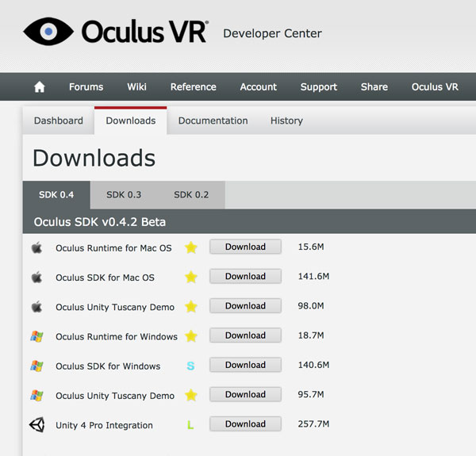Open the Oculus VR menu item
Screen dimensions: 476x456
[x=435, y=86]
